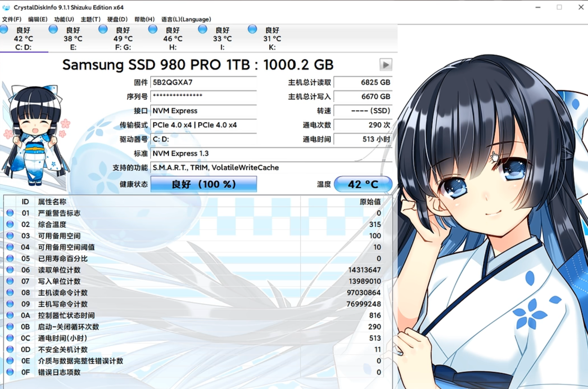The height and width of the screenshot is (389, 588).
Task: Click status orb beside attribute 0D 不安全关机计数
Action: tap(10, 349)
